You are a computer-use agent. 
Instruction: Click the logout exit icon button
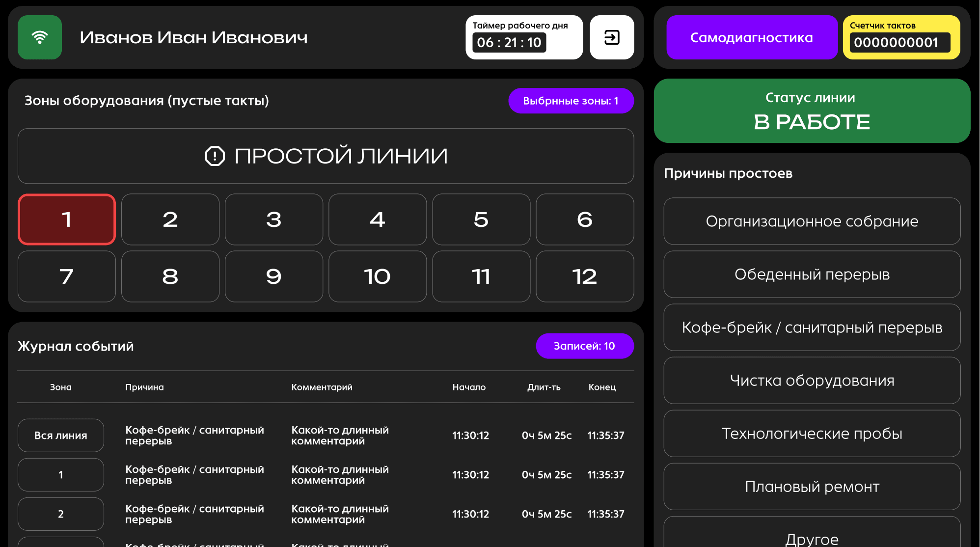coord(612,37)
